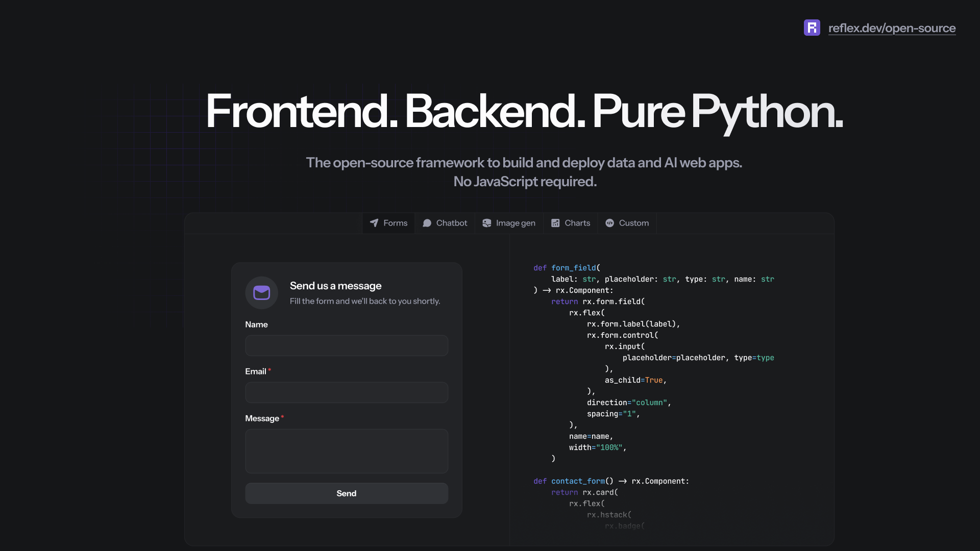Switch to the Chatbot tab

click(451, 223)
